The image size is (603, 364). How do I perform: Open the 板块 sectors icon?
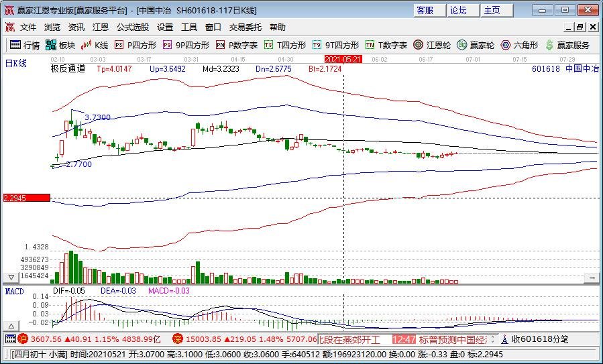(x=51, y=45)
